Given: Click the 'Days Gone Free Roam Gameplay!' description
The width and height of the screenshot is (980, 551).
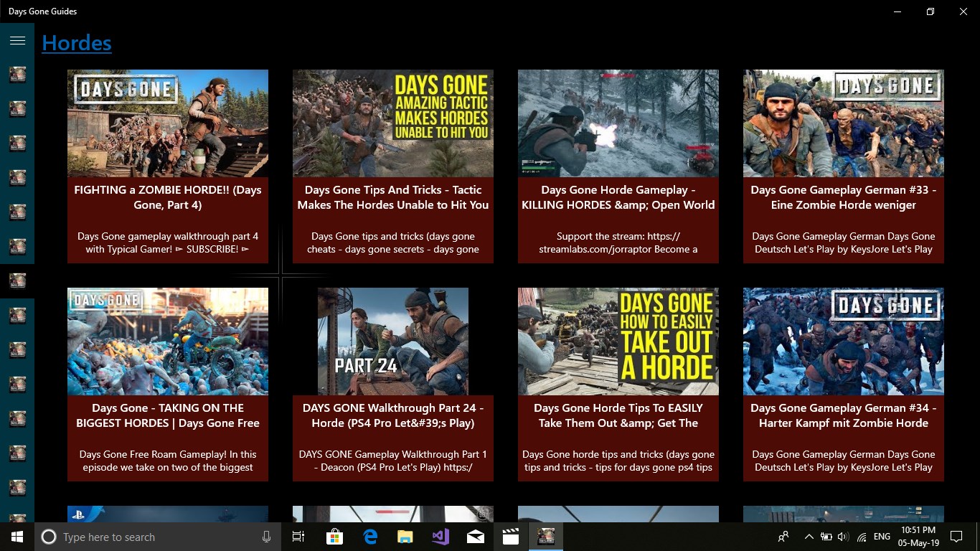Looking at the screenshot, I should pos(168,461).
